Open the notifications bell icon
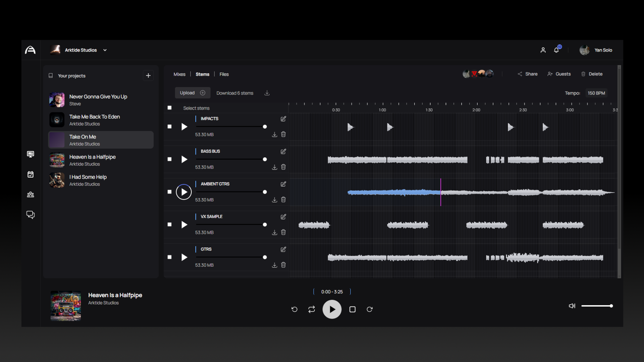The width and height of the screenshot is (644, 362). 556,50
